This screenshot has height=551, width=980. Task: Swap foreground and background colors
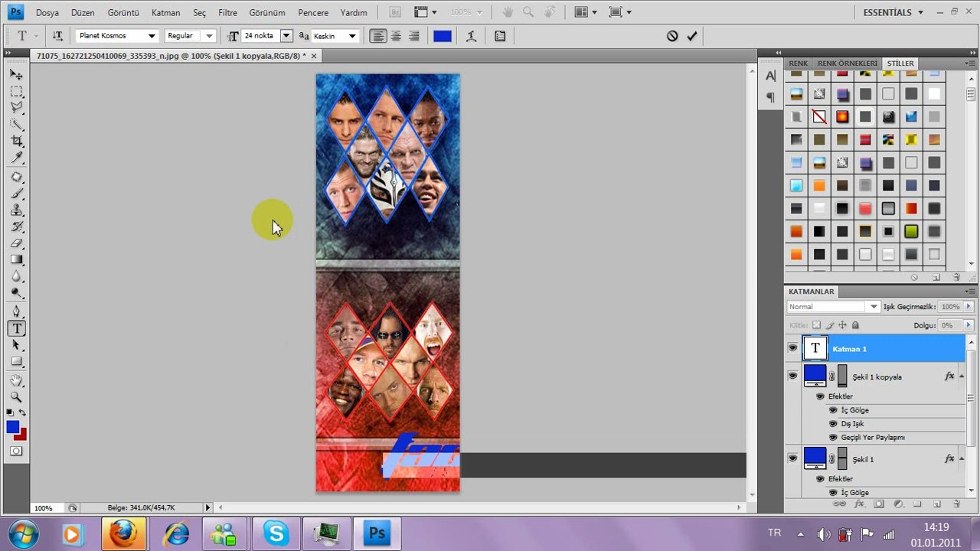point(22,413)
